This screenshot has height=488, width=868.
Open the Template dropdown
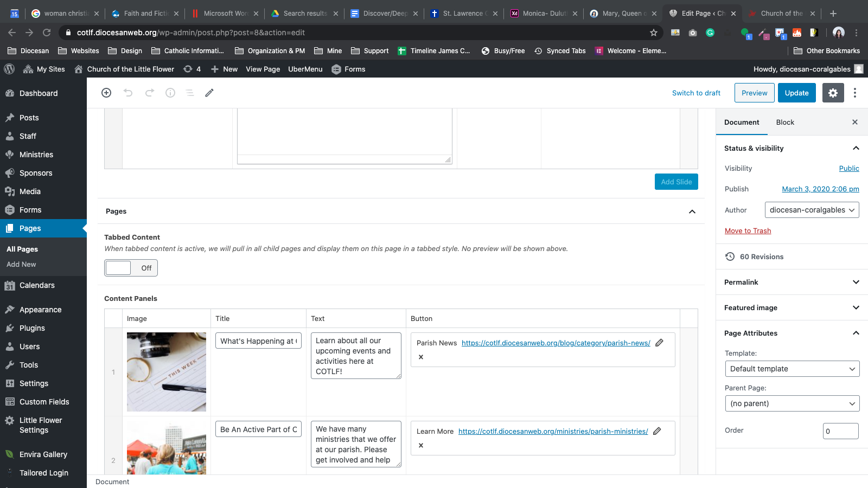[792, 369]
